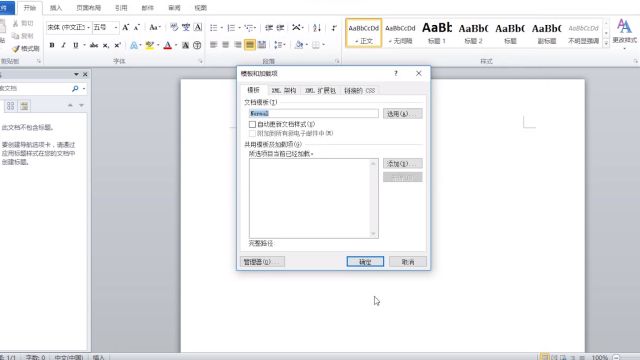Click the Attach button beside the template field

coord(402,113)
